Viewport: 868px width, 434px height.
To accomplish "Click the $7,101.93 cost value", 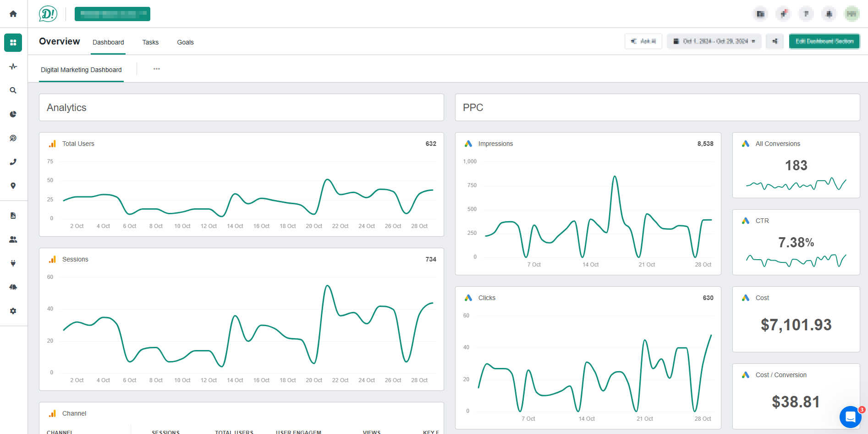I will click(x=796, y=325).
